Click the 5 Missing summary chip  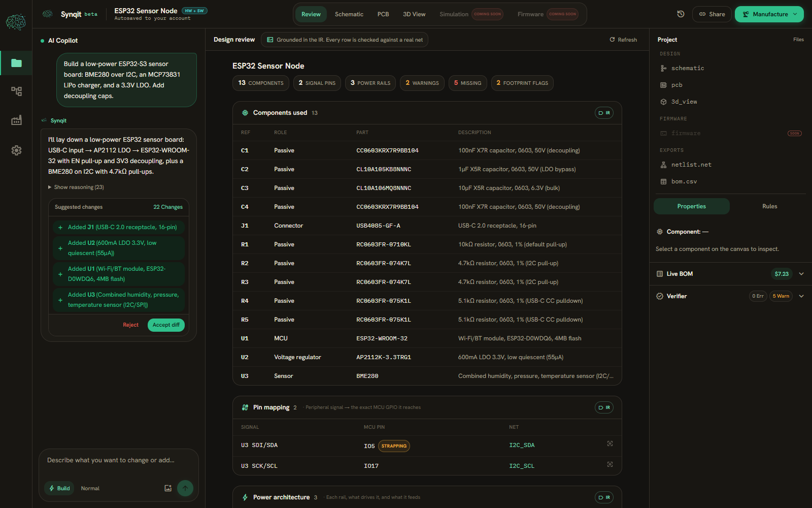(468, 83)
